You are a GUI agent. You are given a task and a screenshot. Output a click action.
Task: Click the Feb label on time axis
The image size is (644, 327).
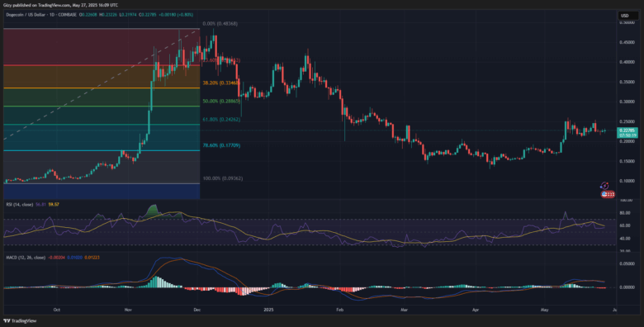tap(339, 309)
